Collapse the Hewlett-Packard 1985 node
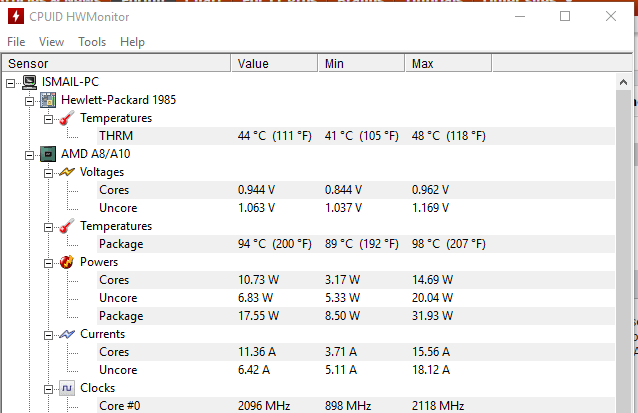The image size is (638, 413). pos(30,101)
